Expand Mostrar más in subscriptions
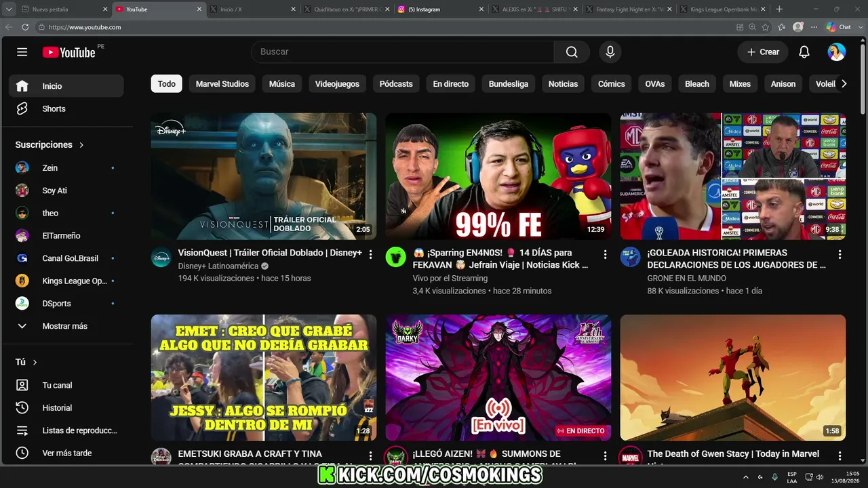 point(66,326)
